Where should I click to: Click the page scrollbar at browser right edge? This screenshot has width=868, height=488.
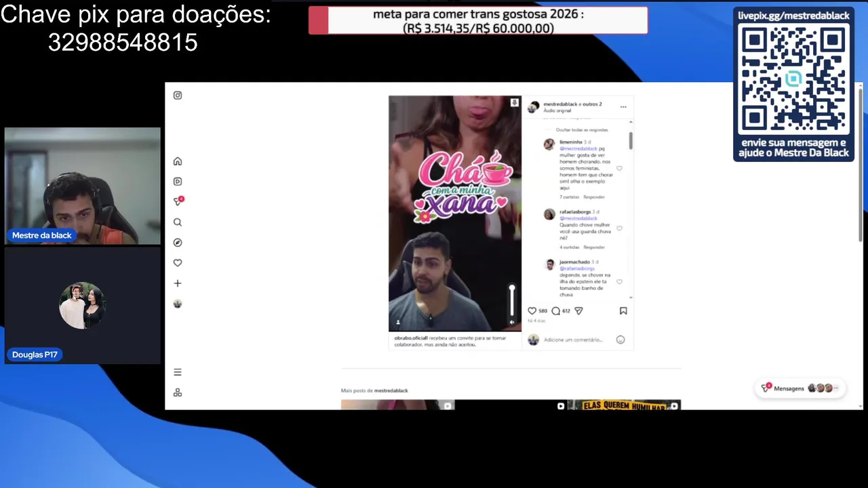coord(861,164)
